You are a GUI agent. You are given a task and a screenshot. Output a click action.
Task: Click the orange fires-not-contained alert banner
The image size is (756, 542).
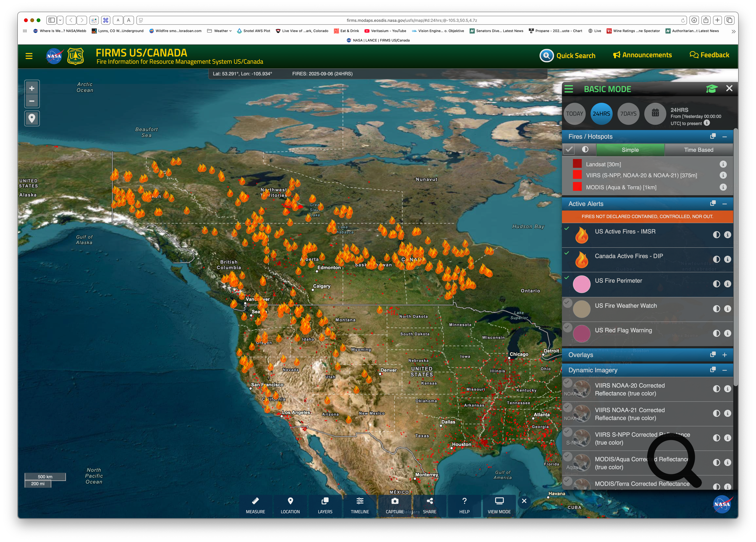click(647, 216)
